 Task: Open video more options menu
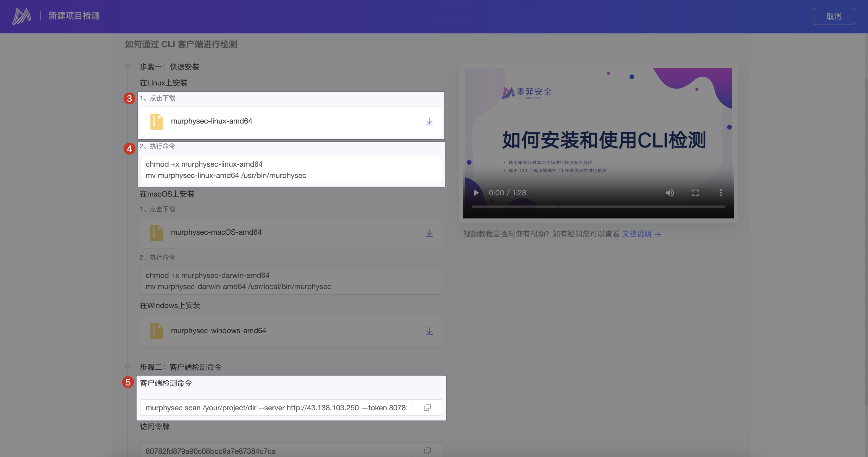[721, 193]
